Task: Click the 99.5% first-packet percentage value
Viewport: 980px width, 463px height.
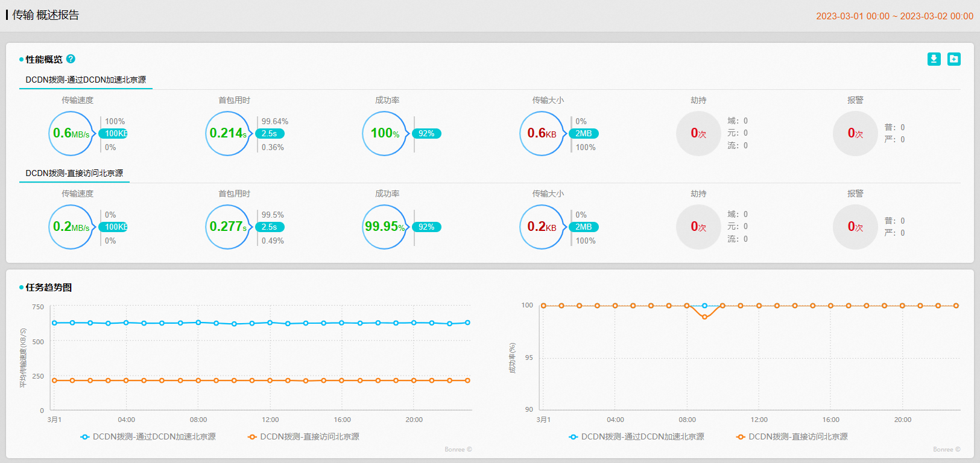Action: 273,215
